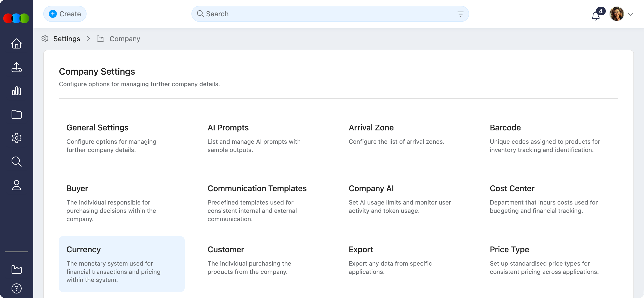Open the Currency settings card
The height and width of the screenshot is (298, 644).
point(122,264)
